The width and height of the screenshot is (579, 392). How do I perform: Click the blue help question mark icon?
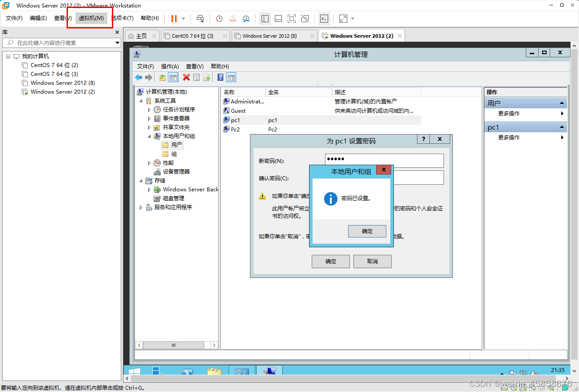220,77
